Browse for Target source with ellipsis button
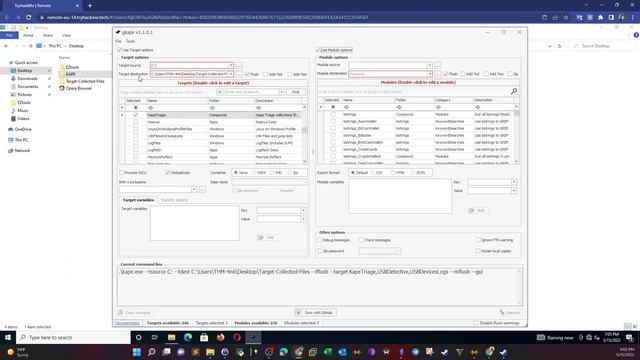 [x=240, y=65]
